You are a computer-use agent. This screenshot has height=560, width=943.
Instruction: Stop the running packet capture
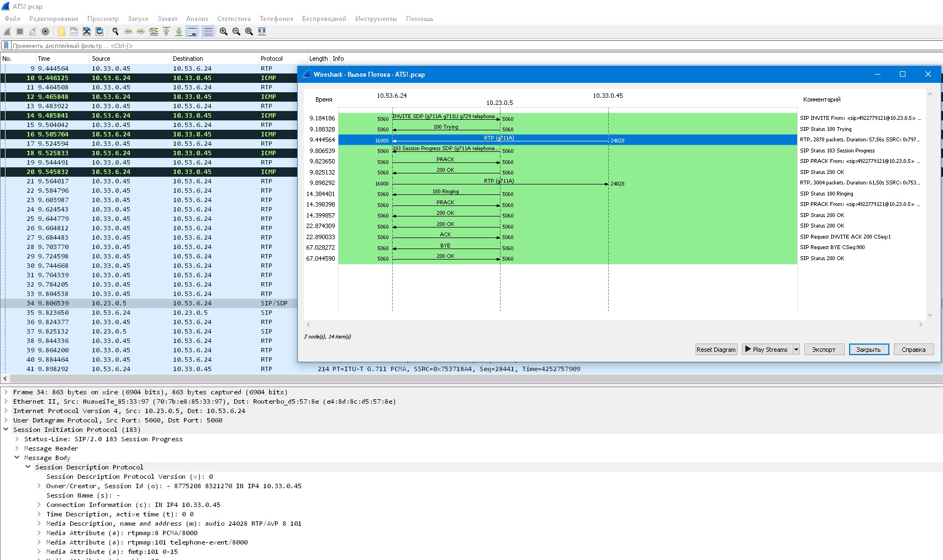[x=20, y=31]
